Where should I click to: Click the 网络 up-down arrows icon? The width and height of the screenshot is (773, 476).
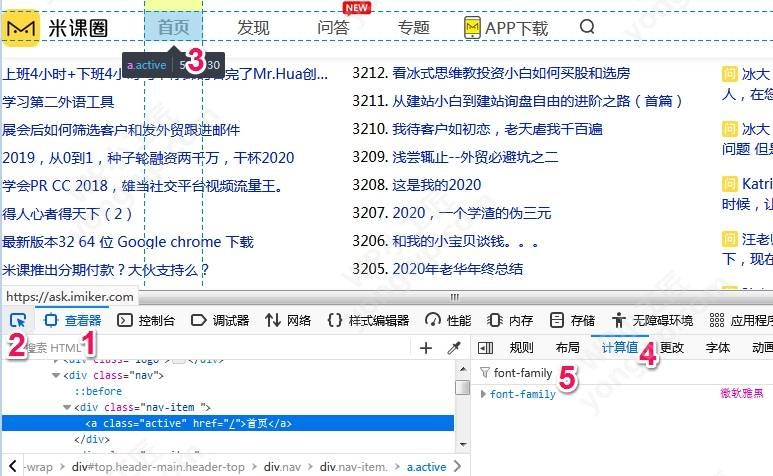pyautogui.click(x=273, y=321)
